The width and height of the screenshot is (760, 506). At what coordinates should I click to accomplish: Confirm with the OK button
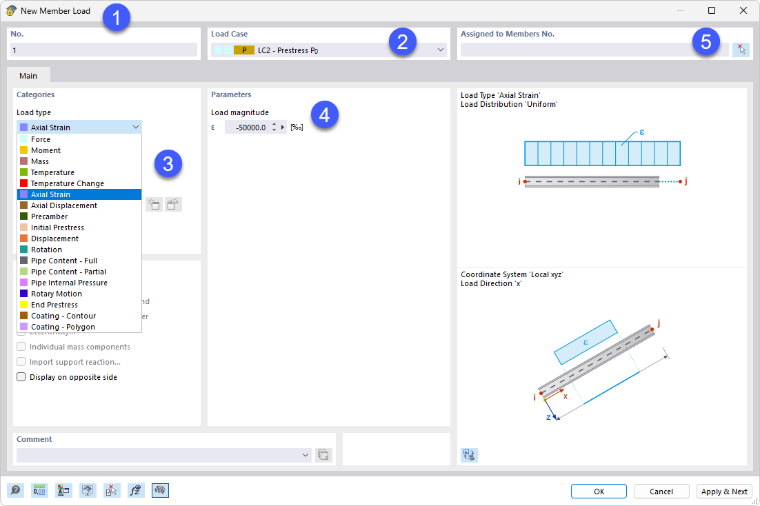pyautogui.click(x=599, y=491)
